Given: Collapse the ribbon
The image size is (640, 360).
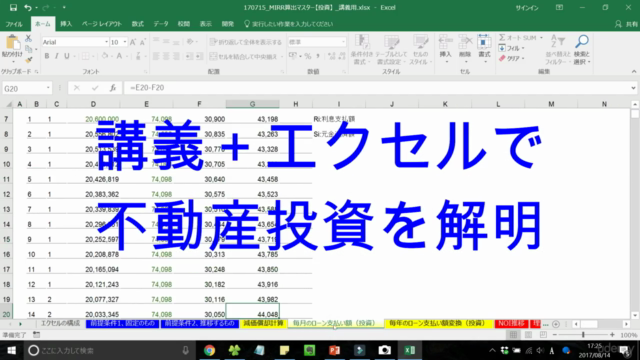Looking at the screenshot, I should pos(633,72).
